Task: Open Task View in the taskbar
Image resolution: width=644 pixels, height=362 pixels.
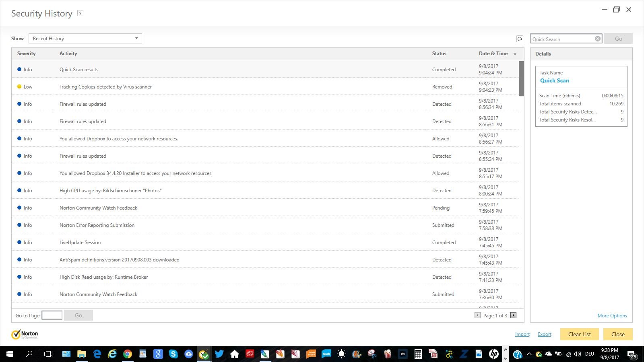Action: click(x=48, y=354)
